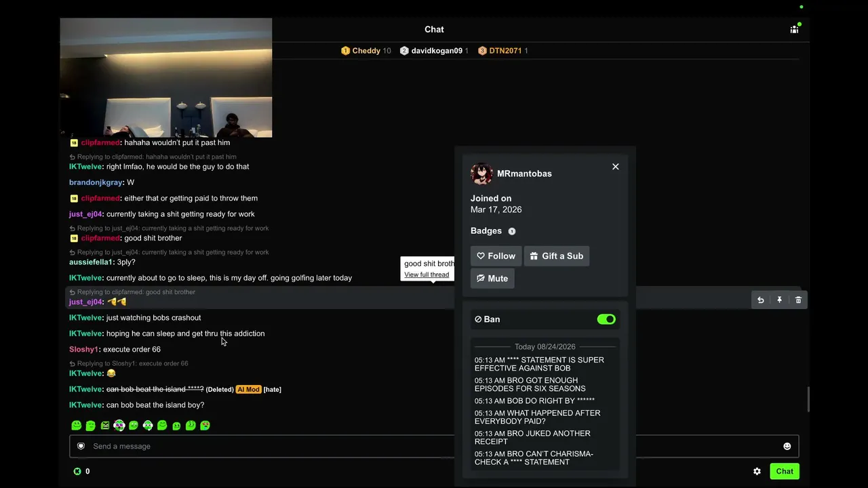
Task: Click IKTwelve on the 'hoping he can sleep' message
Action: point(85,333)
